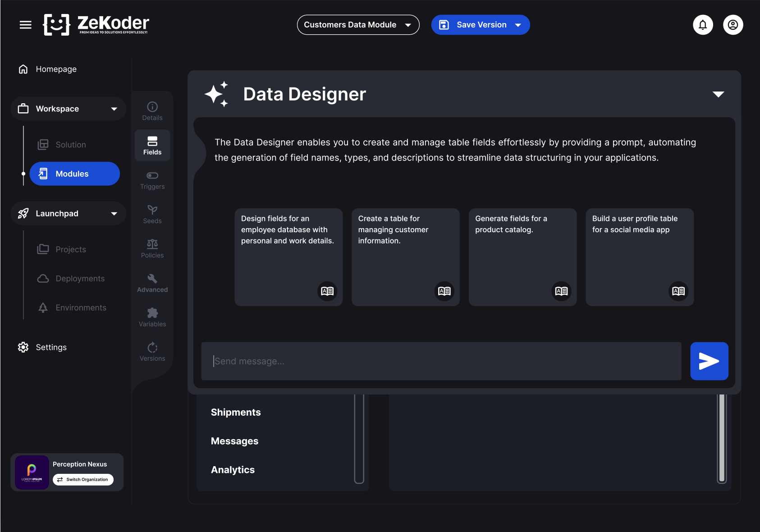The height and width of the screenshot is (532, 760).
Task: Click the send message arrow button
Action: tap(709, 361)
